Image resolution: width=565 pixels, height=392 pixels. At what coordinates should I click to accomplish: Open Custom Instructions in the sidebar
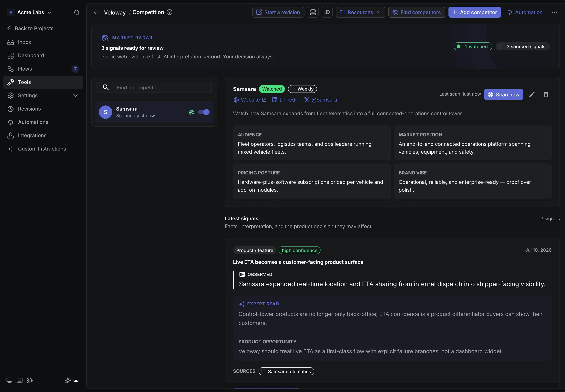pos(43,149)
